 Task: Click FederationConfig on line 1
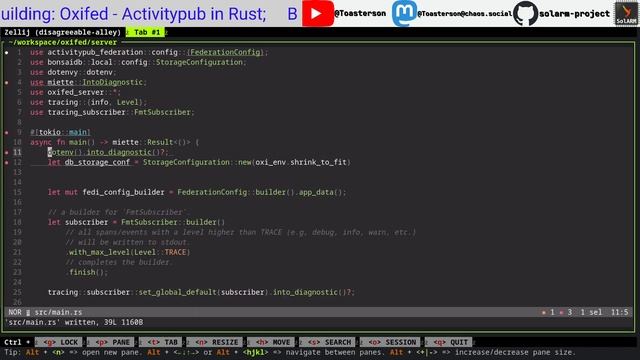[x=225, y=52]
